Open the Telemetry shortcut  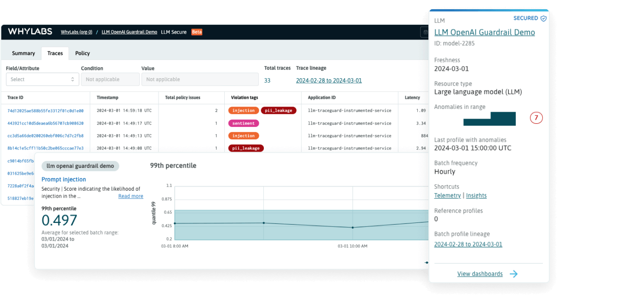tap(447, 195)
